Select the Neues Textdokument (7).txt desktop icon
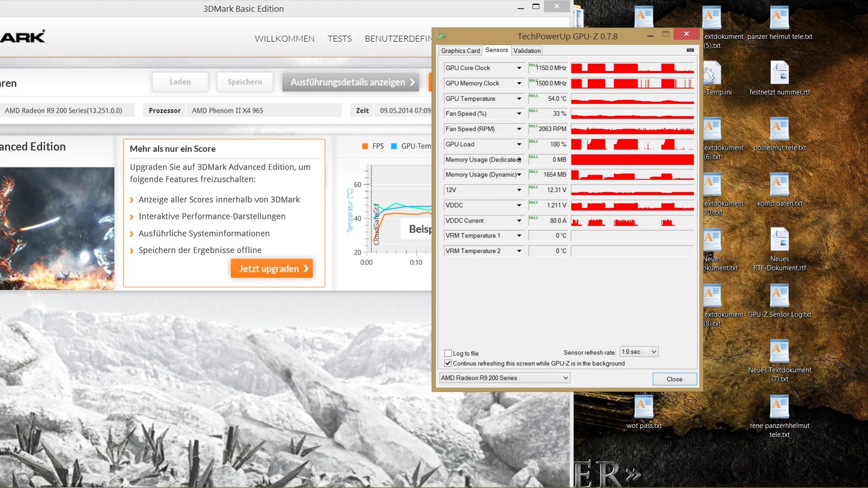The width and height of the screenshot is (868, 488). click(x=779, y=361)
